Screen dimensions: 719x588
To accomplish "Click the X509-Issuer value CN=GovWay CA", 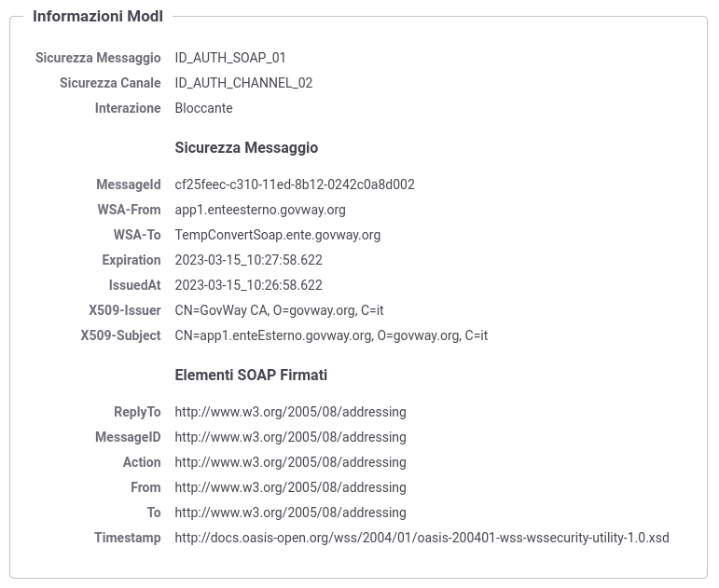I will [279, 310].
